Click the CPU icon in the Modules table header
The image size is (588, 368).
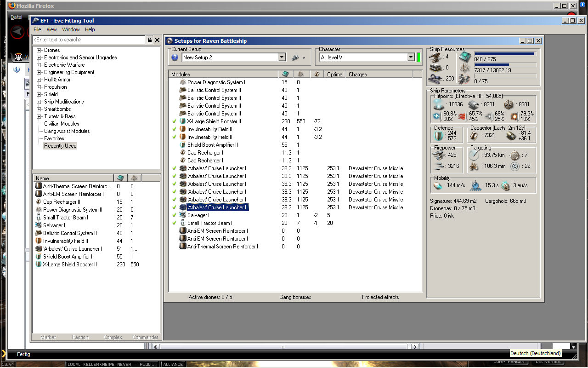click(x=285, y=74)
